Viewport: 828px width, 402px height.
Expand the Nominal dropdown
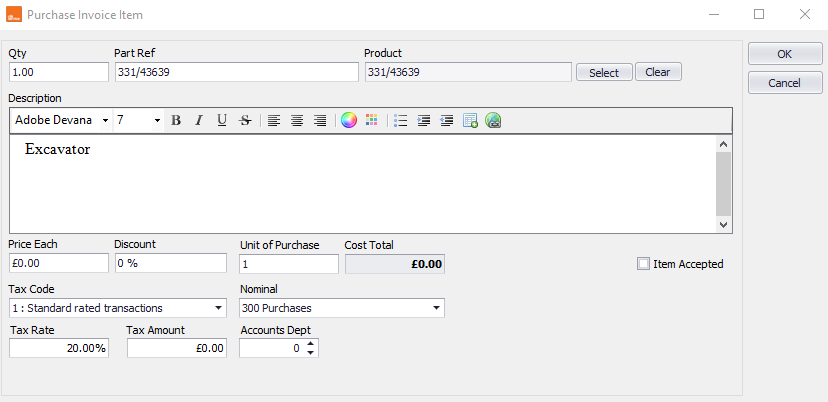click(x=437, y=308)
